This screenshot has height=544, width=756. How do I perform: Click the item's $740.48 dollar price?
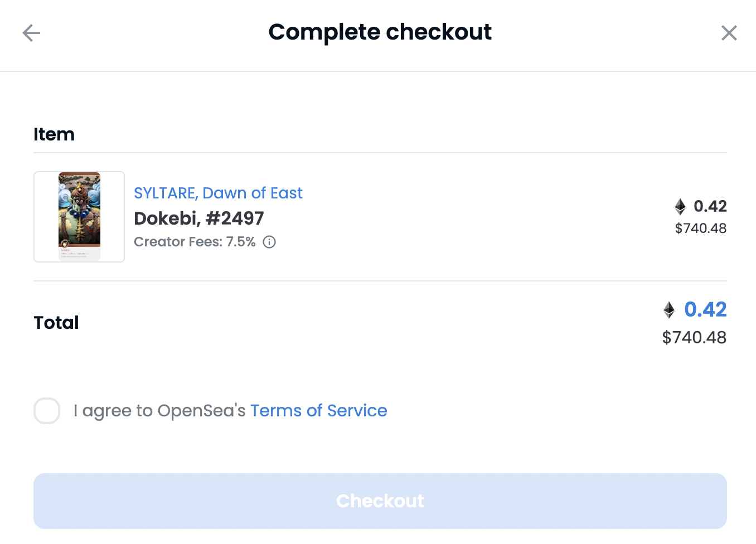pyautogui.click(x=701, y=229)
